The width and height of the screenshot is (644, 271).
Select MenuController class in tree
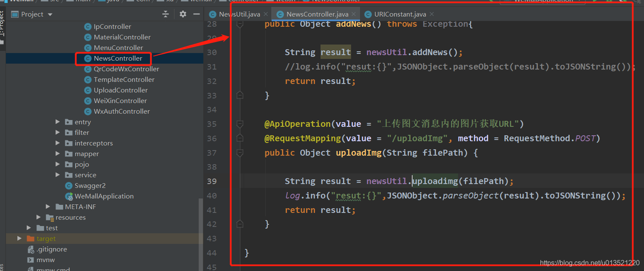[118, 48]
